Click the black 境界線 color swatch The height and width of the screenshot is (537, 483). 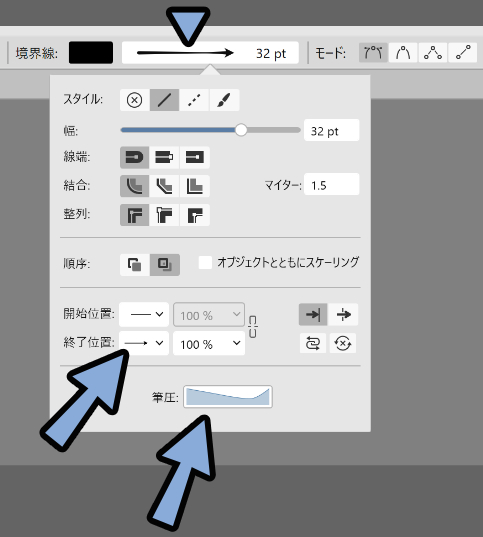click(91, 53)
